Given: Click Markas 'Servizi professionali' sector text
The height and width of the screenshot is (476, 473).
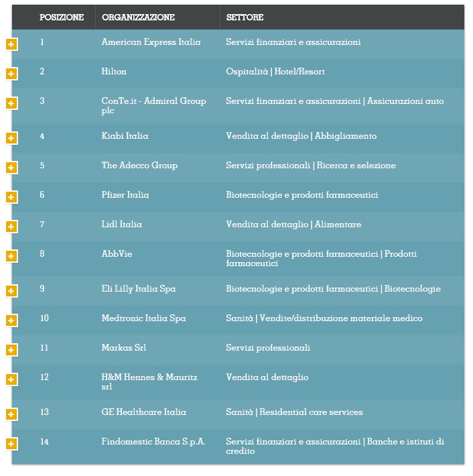Looking at the screenshot, I should tap(268, 348).
